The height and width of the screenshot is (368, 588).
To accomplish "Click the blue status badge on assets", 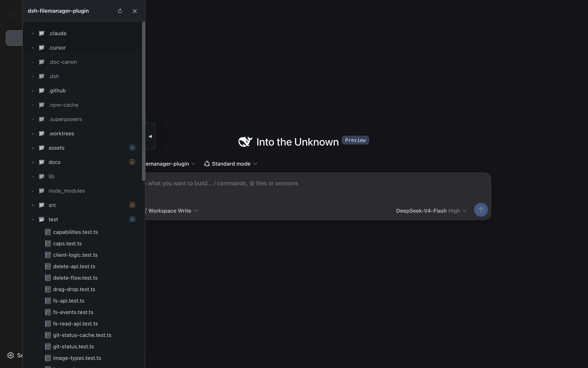I will click(x=132, y=148).
